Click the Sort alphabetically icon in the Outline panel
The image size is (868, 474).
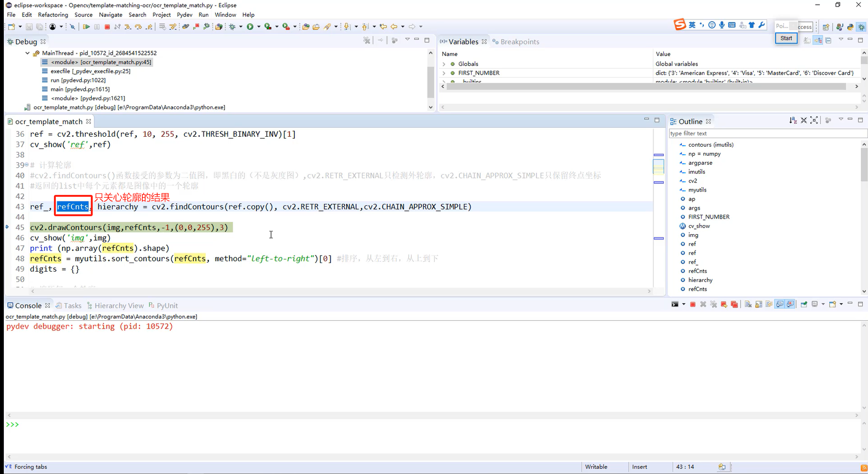coord(793,121)
